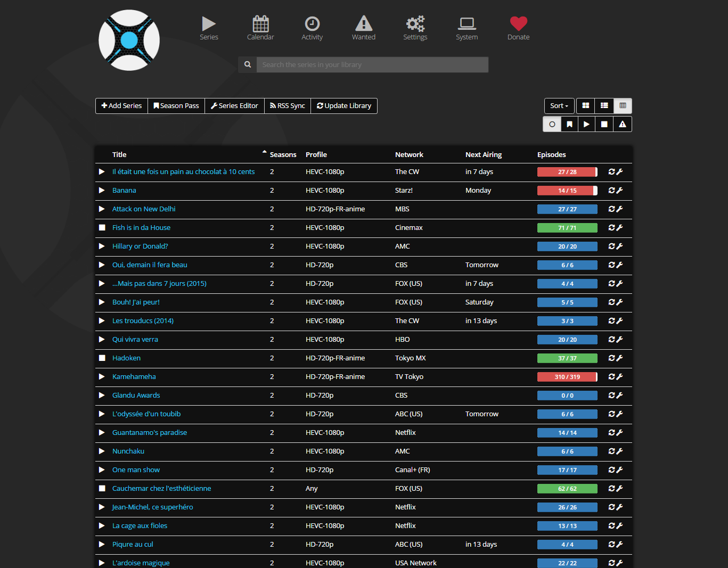Refresh L'odyssée d'un toubib series

(x=611, y=414)
